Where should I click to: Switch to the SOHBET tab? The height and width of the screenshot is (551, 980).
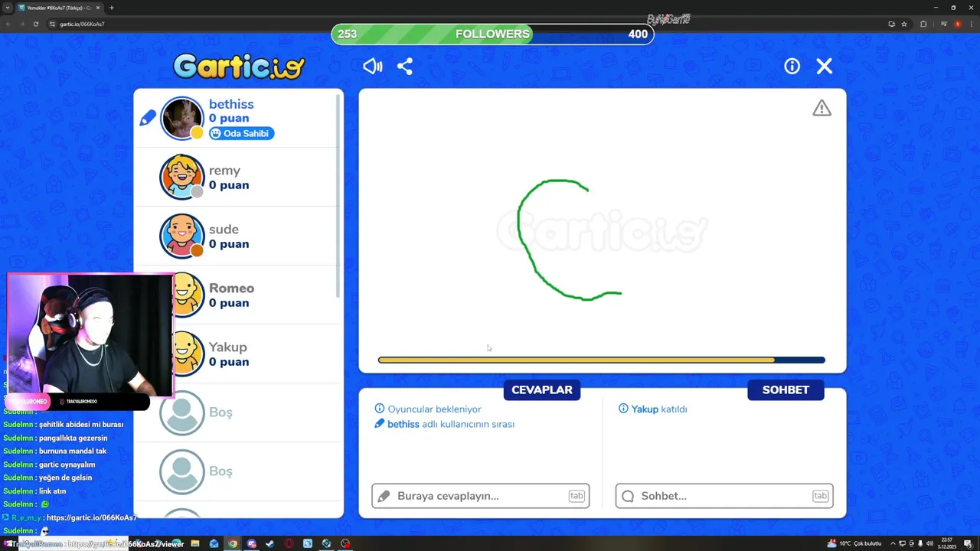pos(786,390)
